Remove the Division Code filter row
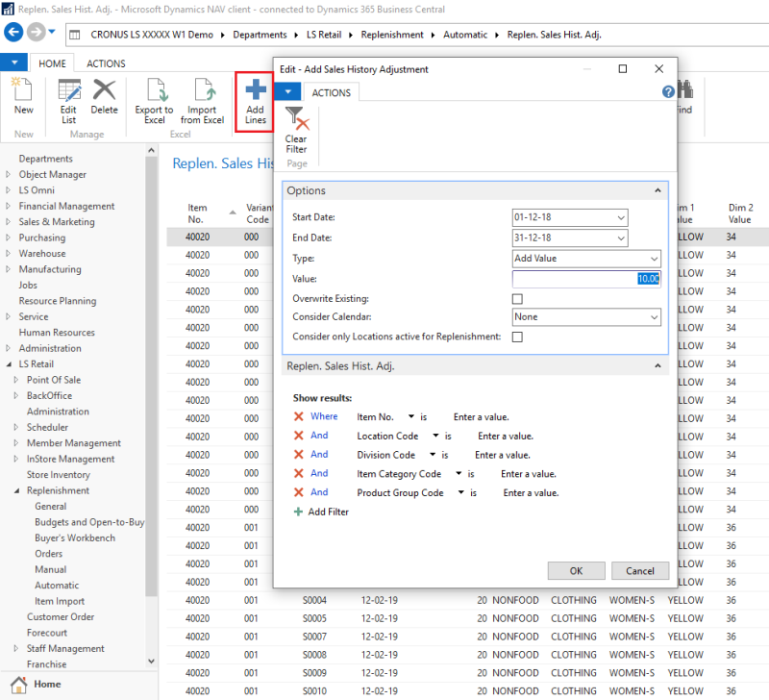Screen dimensions: 769x700 (x=298, y=454)
